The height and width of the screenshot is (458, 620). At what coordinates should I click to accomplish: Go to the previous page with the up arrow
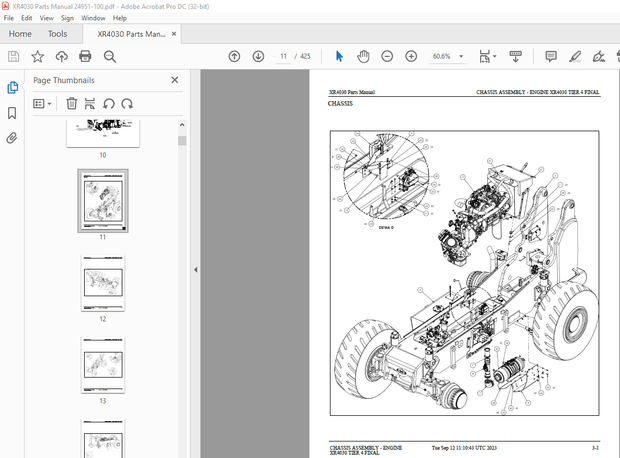pos(234,57)
